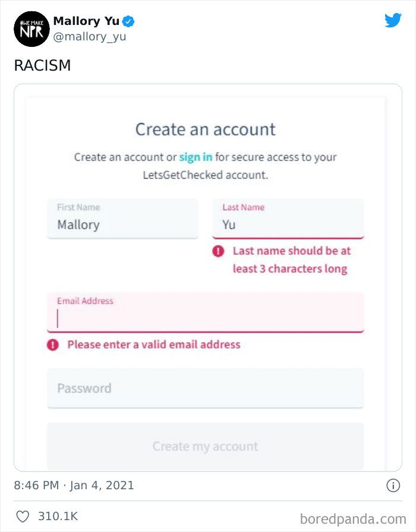Screen dimensions: 416x532
Task: Click the tweet info icon
Action: point(393,485)
